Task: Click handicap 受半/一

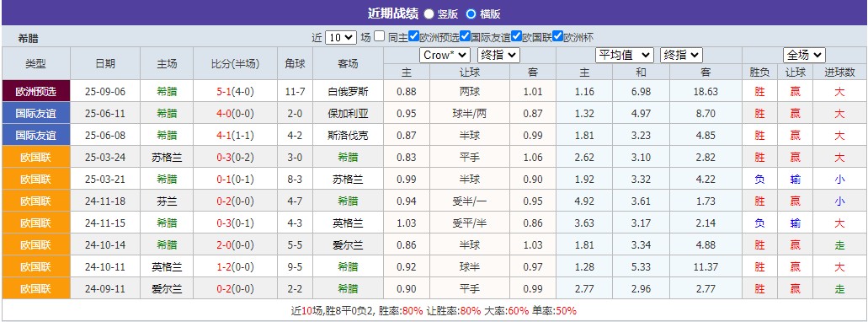Action: point(470,201)
